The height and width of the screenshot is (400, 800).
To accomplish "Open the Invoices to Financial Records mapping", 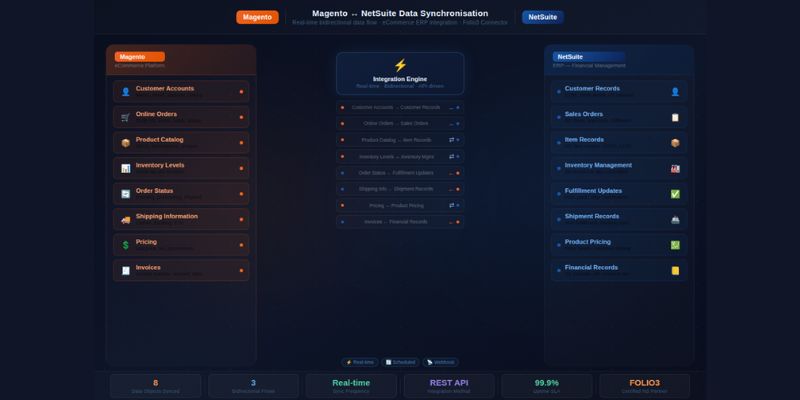I will point(400,222).
